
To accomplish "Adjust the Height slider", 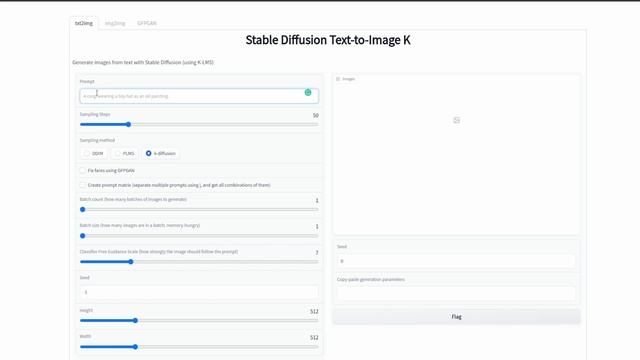I will (x=199, y=320).
